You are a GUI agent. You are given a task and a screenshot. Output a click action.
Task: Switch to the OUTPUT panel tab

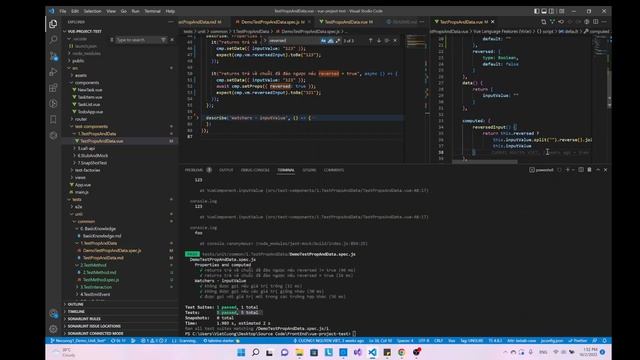[226, 170]
